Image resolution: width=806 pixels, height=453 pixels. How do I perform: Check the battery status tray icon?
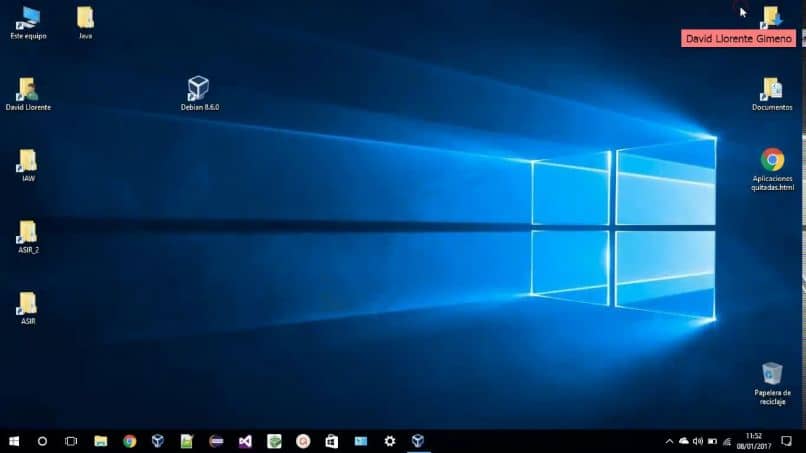[x=712, y=441]
